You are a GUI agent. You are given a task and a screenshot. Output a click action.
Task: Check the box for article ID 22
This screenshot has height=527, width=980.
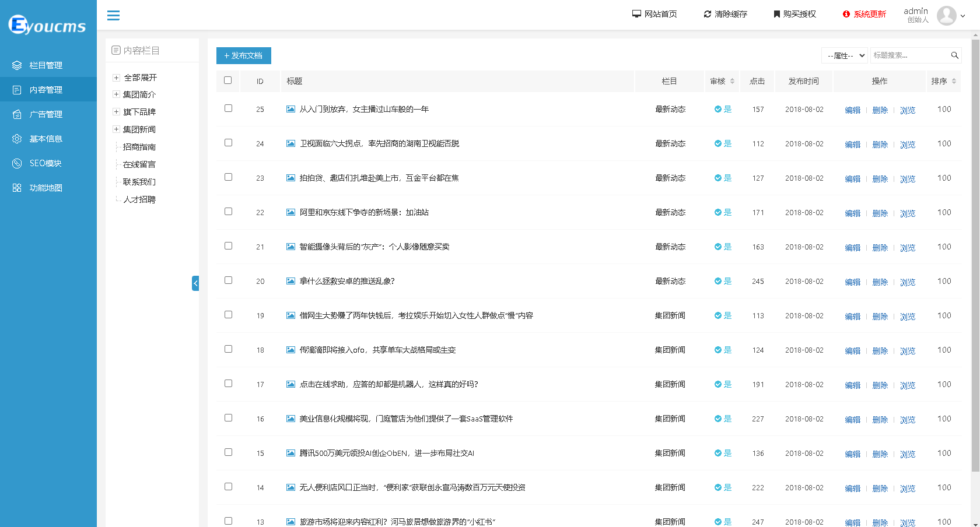(228, 212)
